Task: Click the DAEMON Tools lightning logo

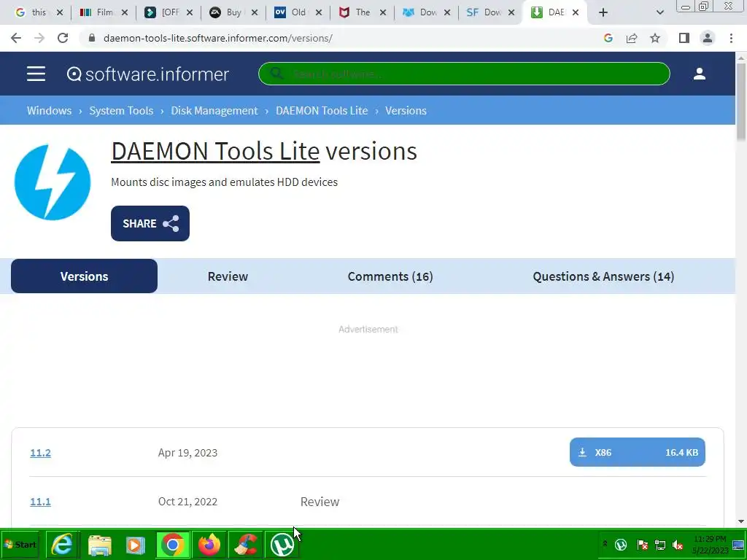Action: [53, 182]
